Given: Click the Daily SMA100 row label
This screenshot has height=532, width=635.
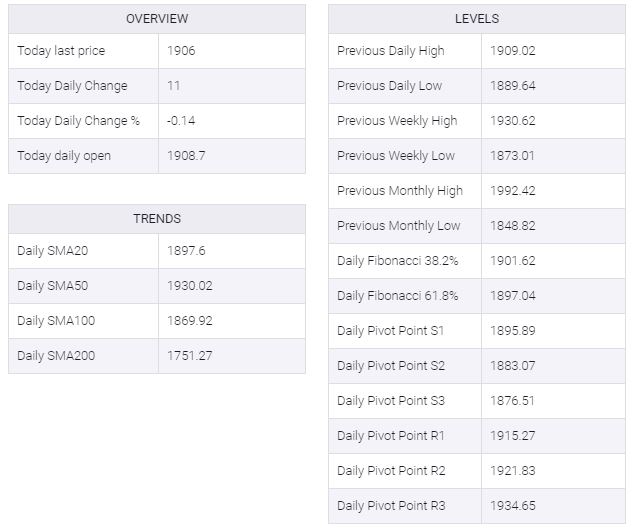Looking at the screenshot, I should click(56, 321).
